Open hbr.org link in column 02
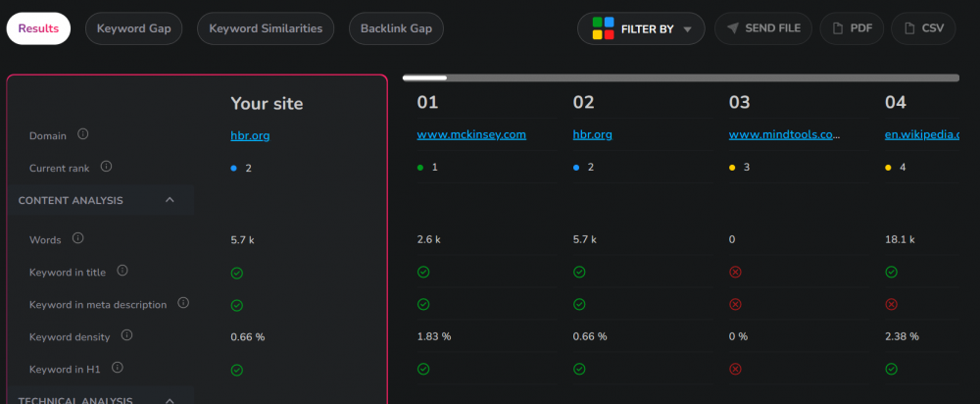The width and height of the screenshot is (980, 404). point(593,134)
